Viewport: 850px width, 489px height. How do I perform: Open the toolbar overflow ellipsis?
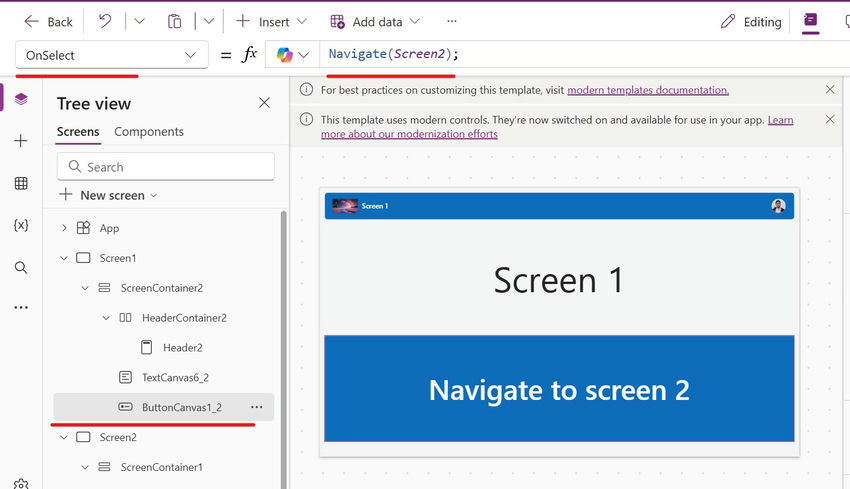(x=452, y=22)
